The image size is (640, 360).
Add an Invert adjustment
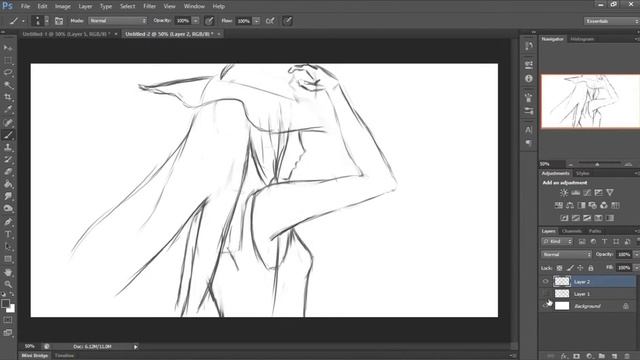564,218
